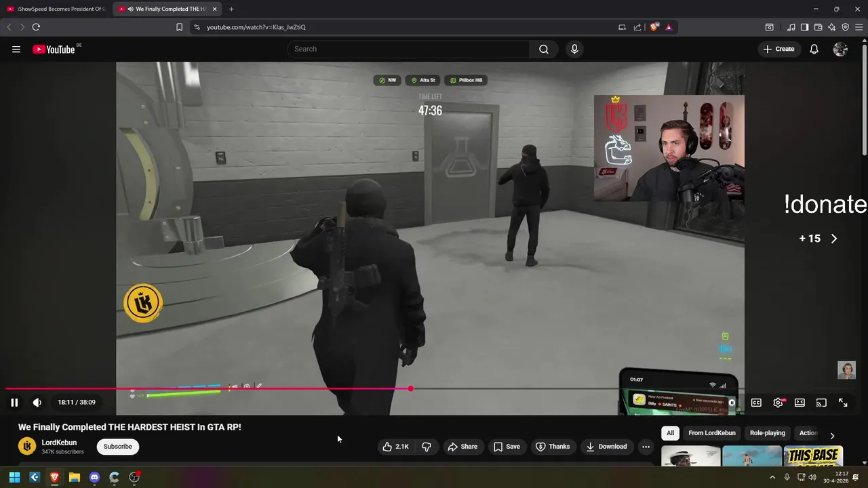Send Thanks to the creator
The image size is (868, 488).
pos(553,447)
